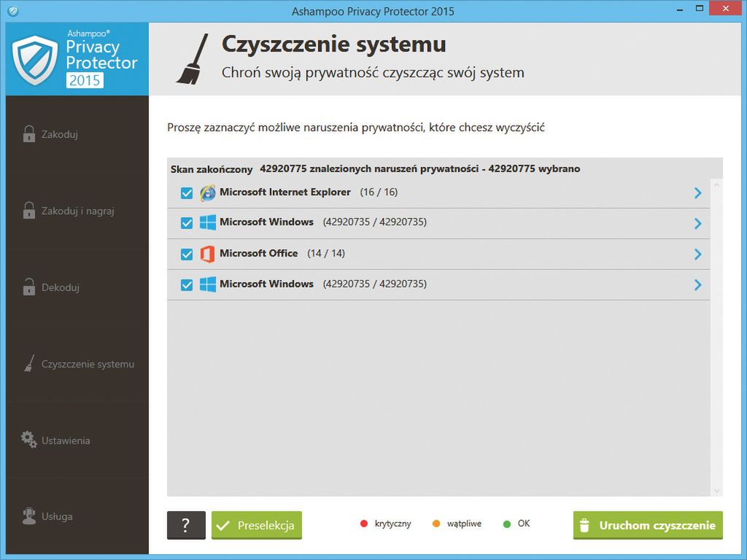Click the padlock icon beside Zakoduj i nagraj

29,210
